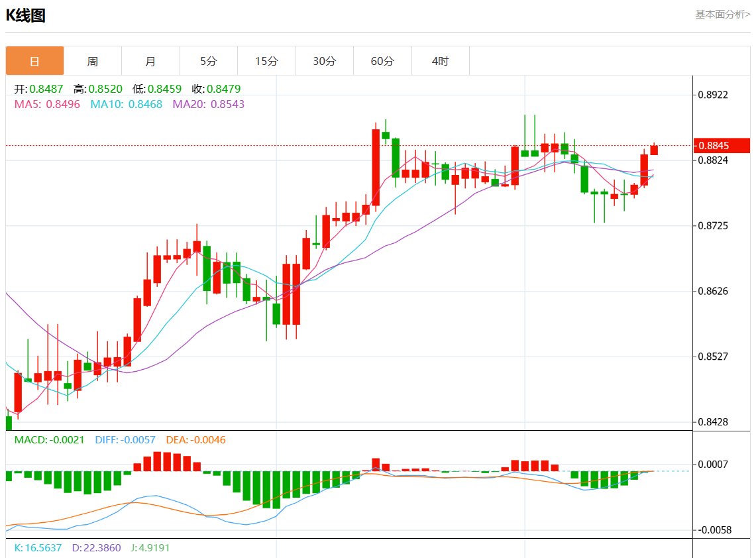Click the 开:0.8487 open price

pyautogui.click(x=38, y=89)
